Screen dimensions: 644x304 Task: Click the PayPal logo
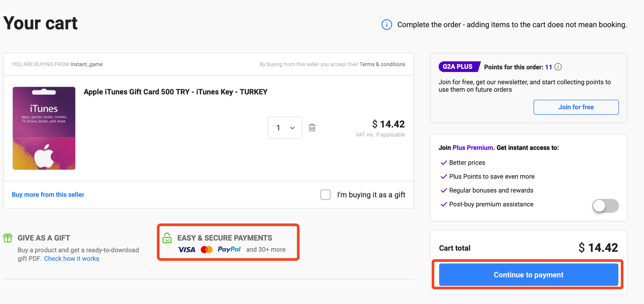[x=229, y=249]
